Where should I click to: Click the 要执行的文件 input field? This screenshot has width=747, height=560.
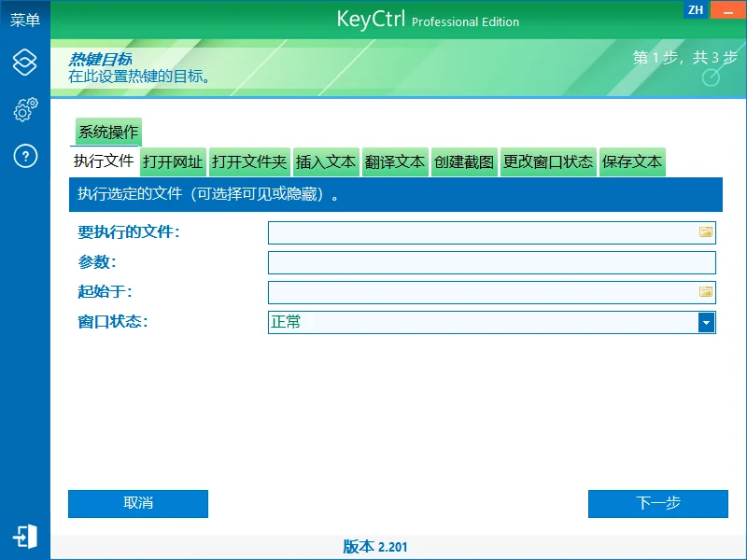(x=492, y=232)
